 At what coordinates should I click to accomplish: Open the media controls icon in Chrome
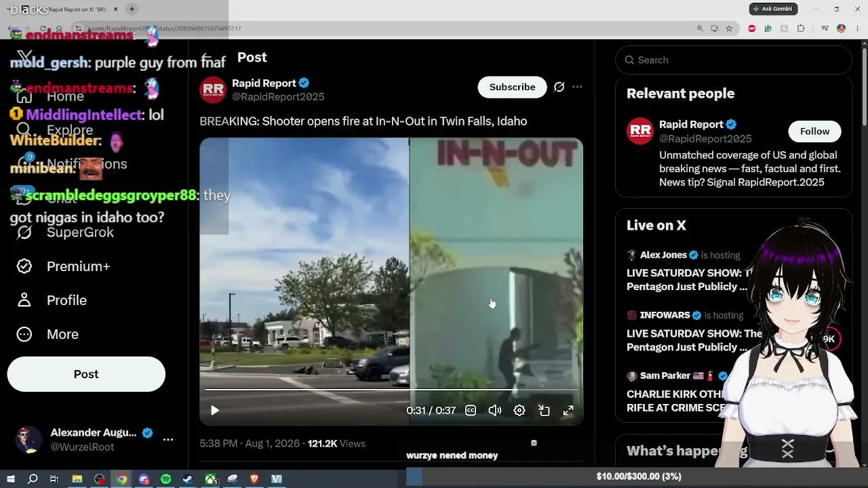825,28
